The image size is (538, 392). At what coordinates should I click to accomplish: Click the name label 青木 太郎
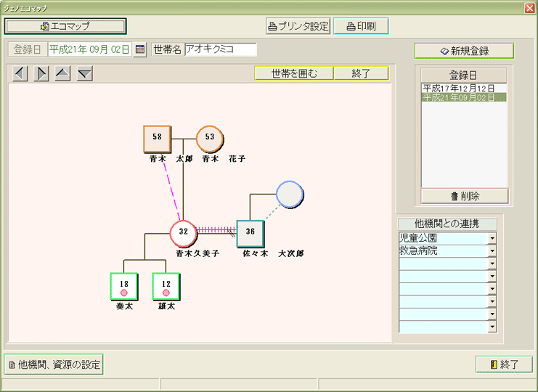point(171,159)
